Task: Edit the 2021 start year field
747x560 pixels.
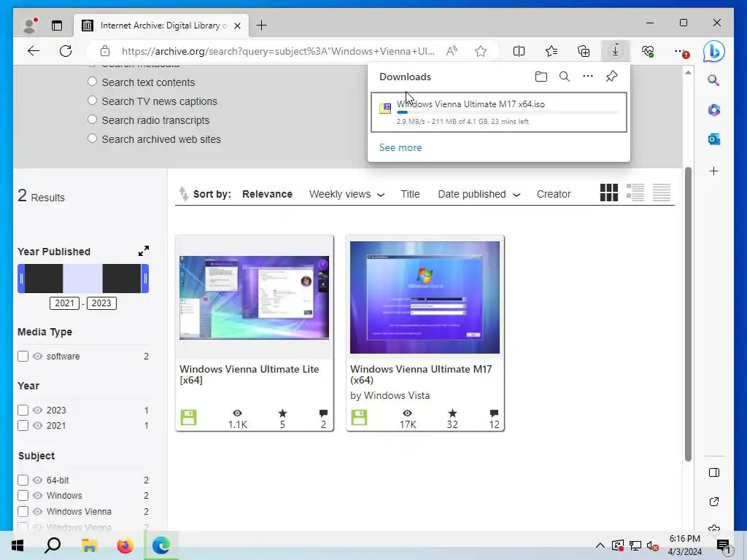Action: coord(64,303)
